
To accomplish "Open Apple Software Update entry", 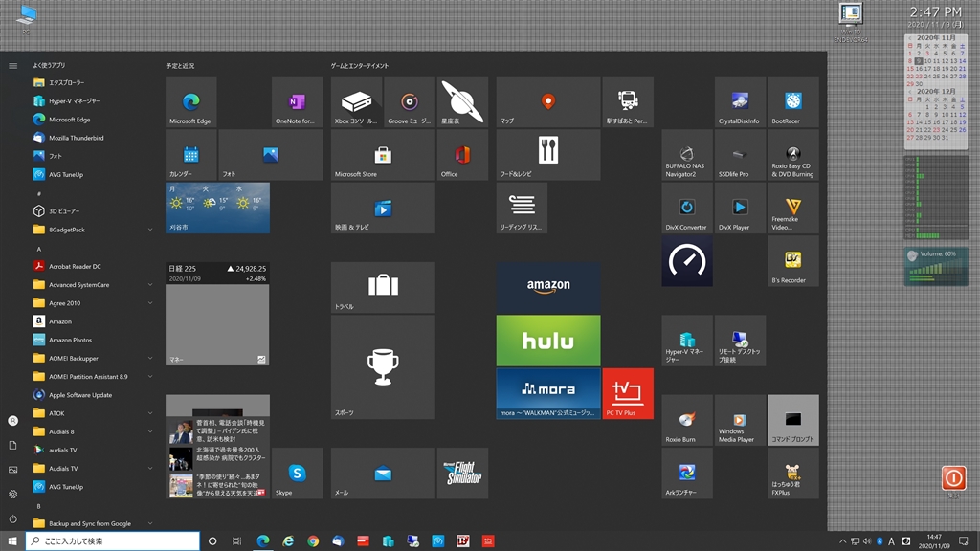I will (x=94, y=395).
